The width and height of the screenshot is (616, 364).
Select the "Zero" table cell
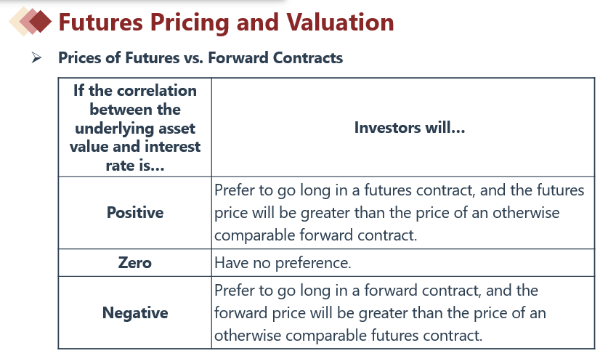[x=135, y=262]
